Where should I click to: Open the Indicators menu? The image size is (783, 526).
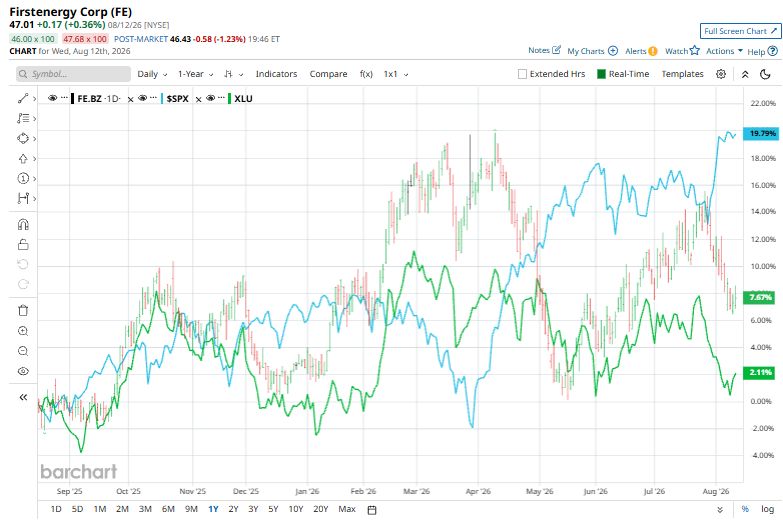pyautogui.click(x=276, y=74)
